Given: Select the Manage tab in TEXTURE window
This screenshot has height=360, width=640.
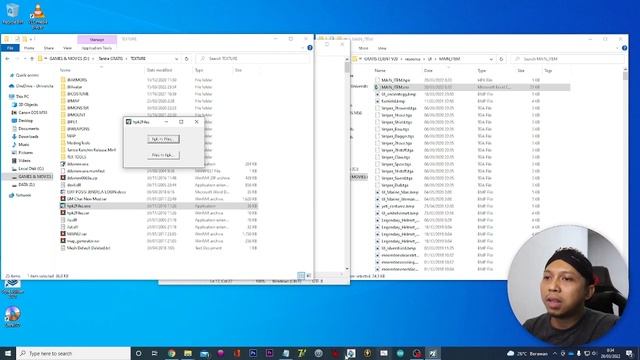Looking at the screenshot, I should pyautogui.click(x=97, y=40).
